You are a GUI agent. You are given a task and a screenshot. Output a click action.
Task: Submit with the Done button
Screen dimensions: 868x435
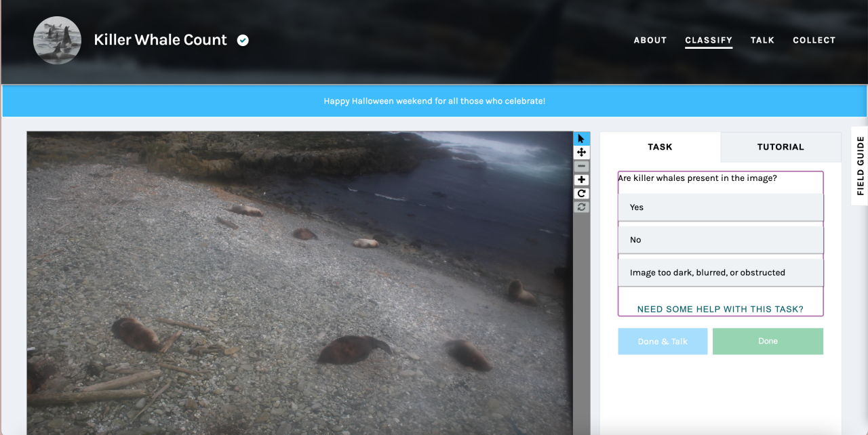(768, 341)
